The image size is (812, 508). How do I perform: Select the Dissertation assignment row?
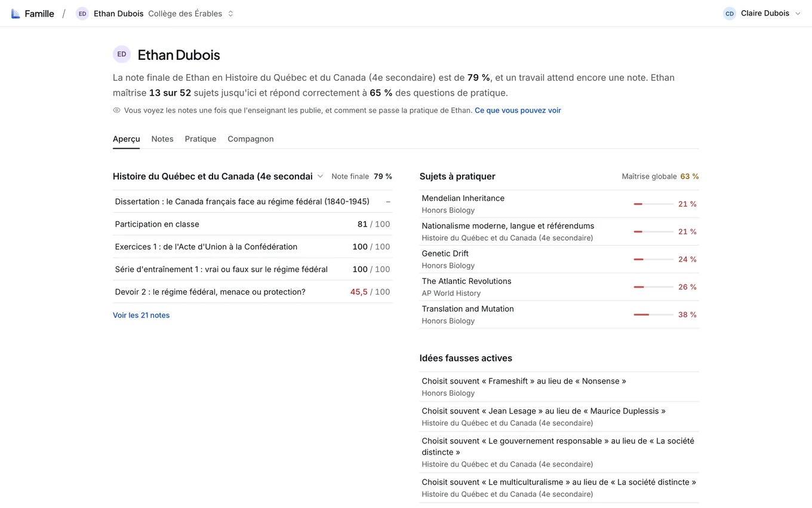(x=253, y=202)
